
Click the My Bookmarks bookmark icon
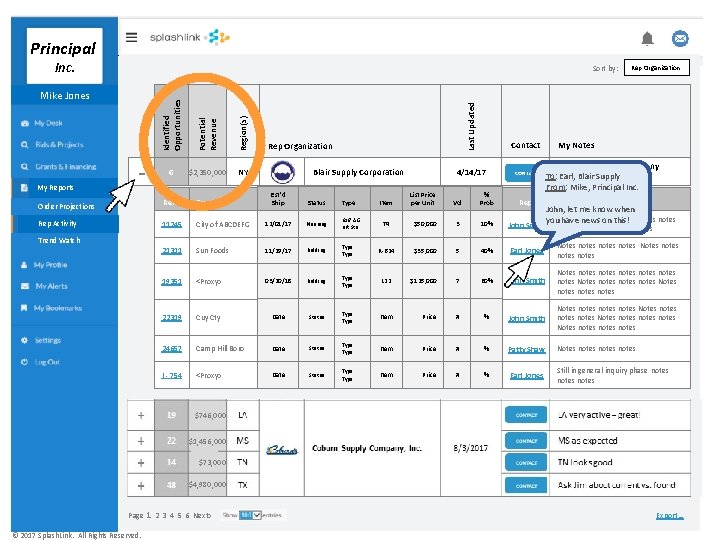[x=24, y=308]
